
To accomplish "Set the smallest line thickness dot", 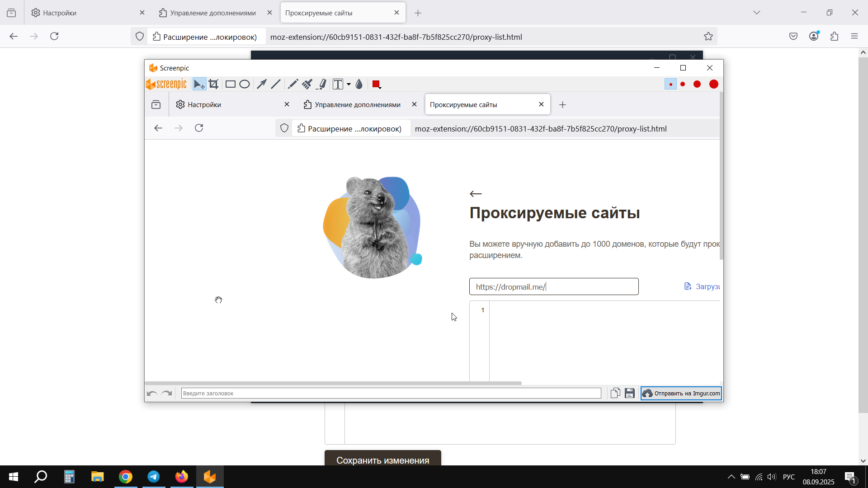I will pos(671,84).
